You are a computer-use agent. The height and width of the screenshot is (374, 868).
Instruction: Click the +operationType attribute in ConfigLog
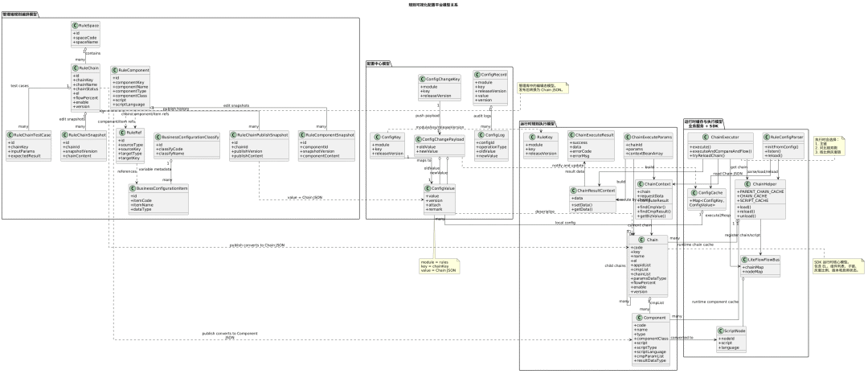(493, 147)
